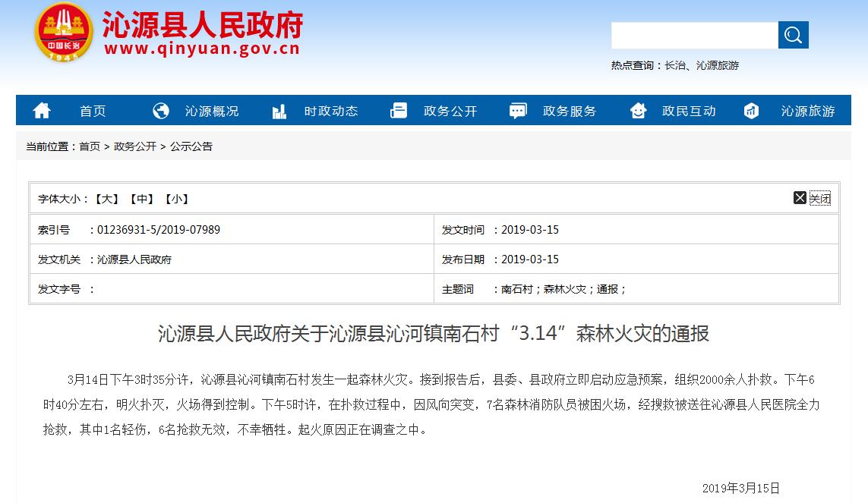Click the hexagon icon beside 沁源旅游
Image resolution: width=868 pixels, height=503 pixels.
click(751, 111)
